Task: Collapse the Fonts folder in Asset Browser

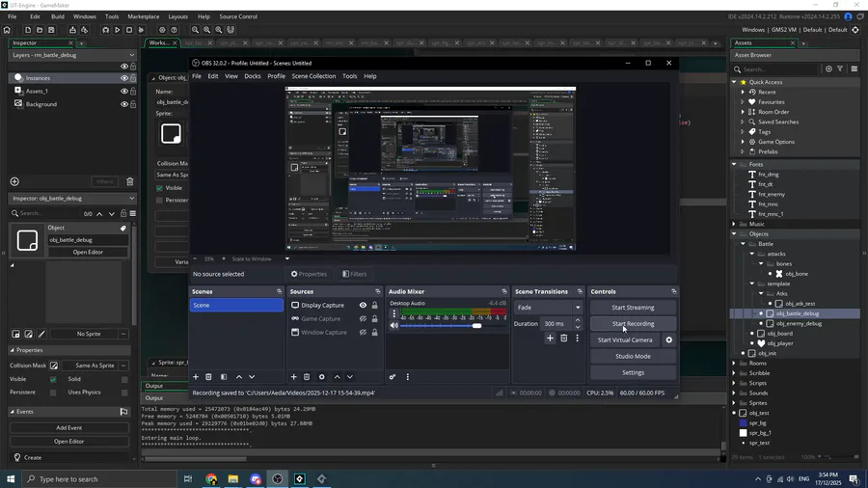Action: click(735, 164)
